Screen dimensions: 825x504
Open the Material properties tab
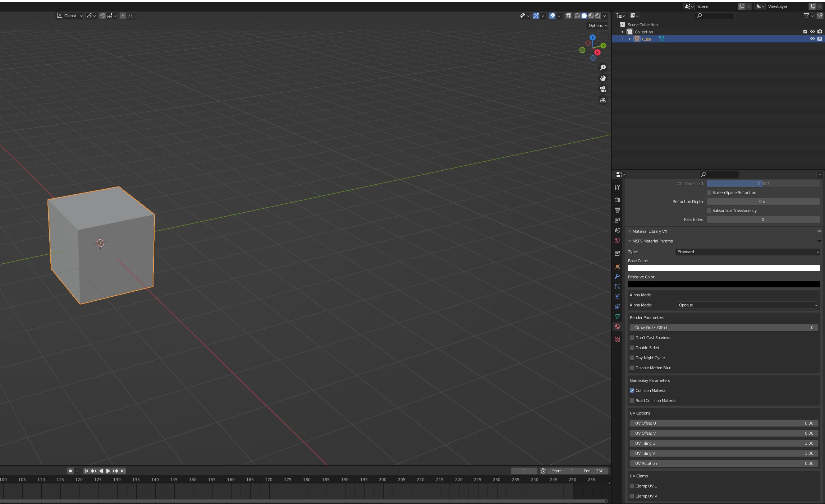[x=617, y=327]
